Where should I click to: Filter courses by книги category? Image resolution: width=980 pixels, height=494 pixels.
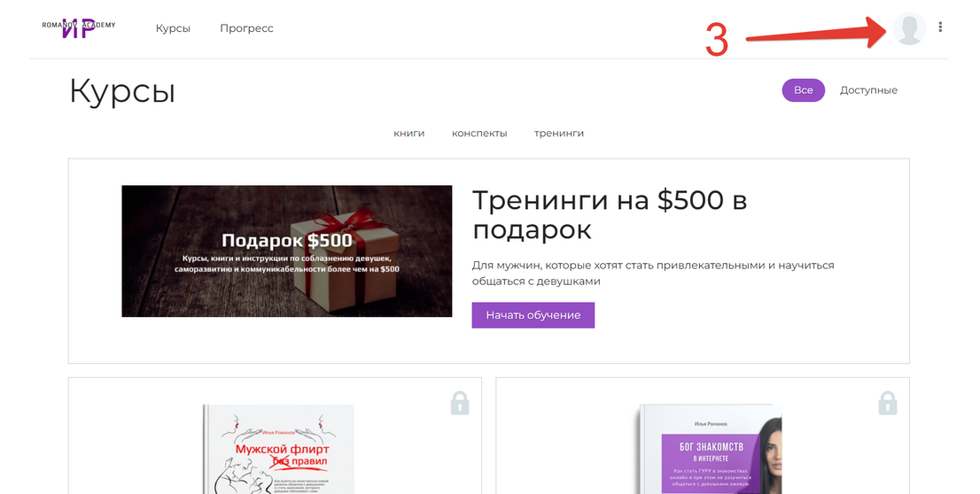[x=409, y=134]
